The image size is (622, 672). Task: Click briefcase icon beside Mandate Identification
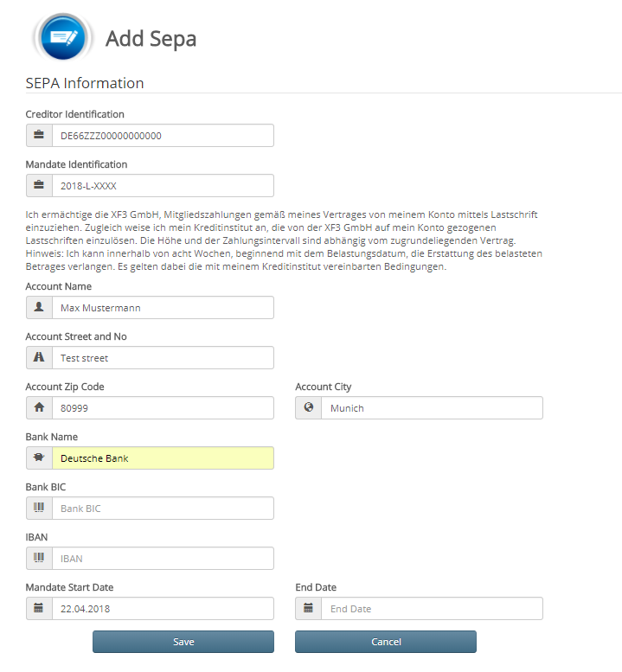pyautogui.click(x=39, y=186)
